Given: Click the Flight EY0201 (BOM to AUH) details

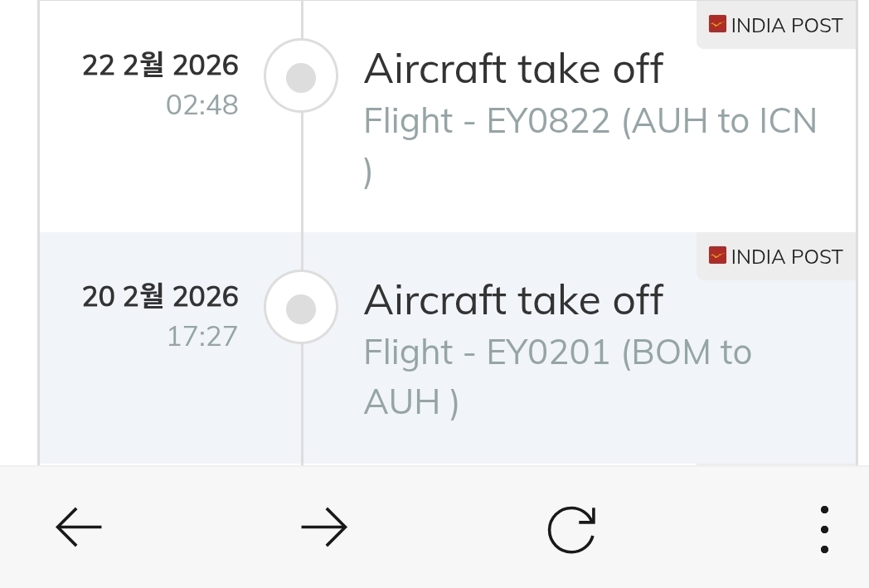Looking at the screenshot, I should pyautogui.click(x=557, y=353).
